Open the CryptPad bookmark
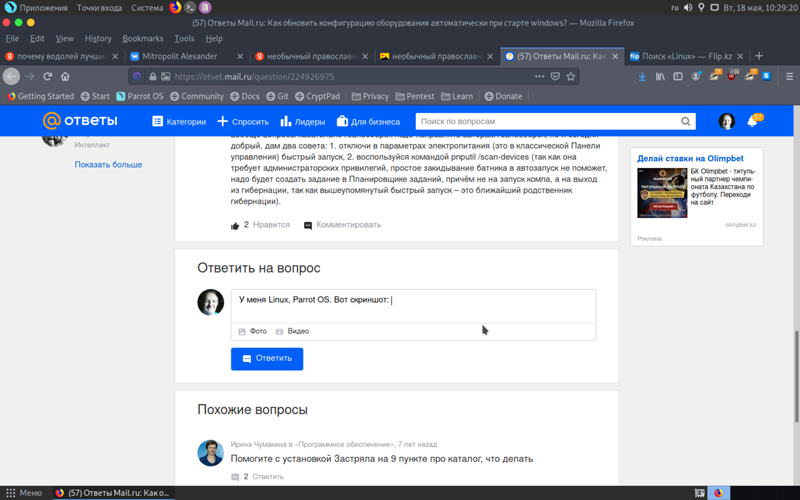800x500 pixels. pyautogui.click(x=317, y=96)
